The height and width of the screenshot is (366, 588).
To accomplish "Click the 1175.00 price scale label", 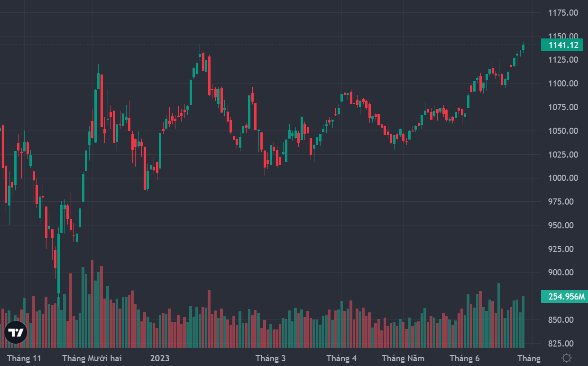I will point(563,13).
